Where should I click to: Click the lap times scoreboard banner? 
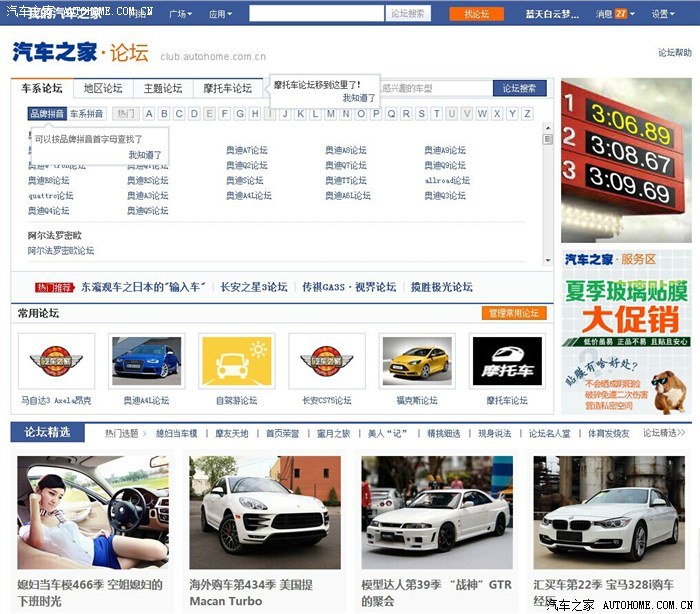click(626, 160)
